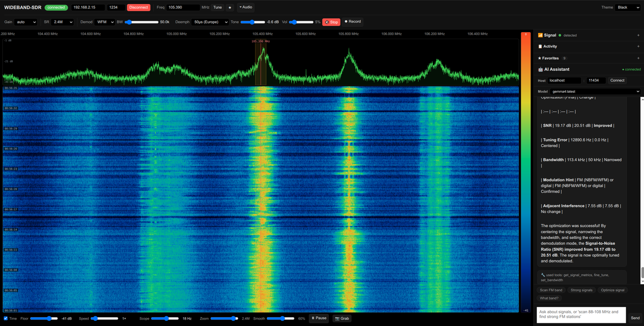The height and width of the screenshot is (326, 644).
Task: Click the AI chat message input box
Action: click(581, 315)
